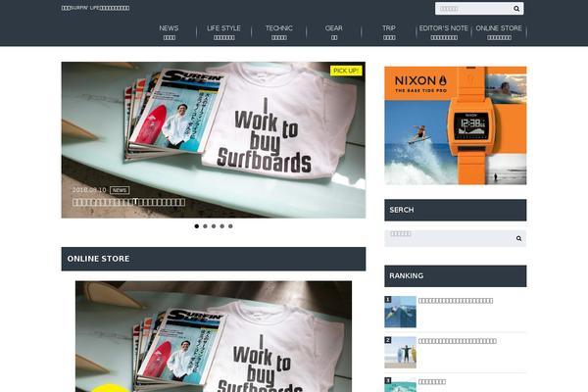
Task: Click the header search magnifier icon
Action: pos(516,9)
